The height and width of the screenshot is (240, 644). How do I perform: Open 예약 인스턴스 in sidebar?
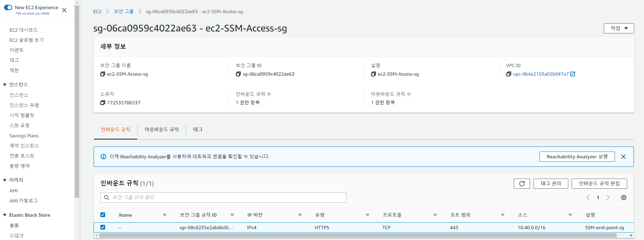24,146
